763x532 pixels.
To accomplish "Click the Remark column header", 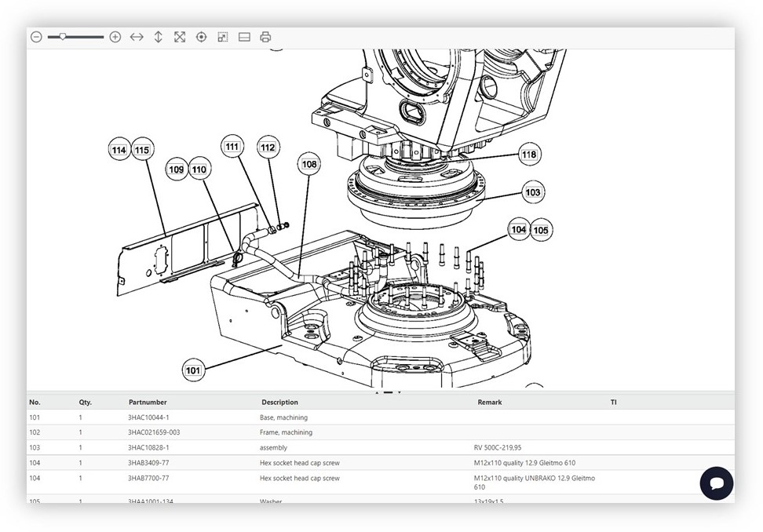I will [489, 403].
